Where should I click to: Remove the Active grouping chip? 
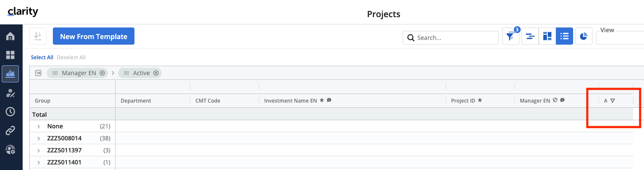(x=156, y=73)
